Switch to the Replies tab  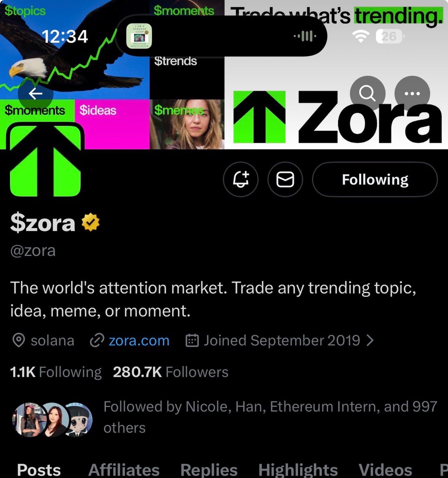click(x=209, y=470)
